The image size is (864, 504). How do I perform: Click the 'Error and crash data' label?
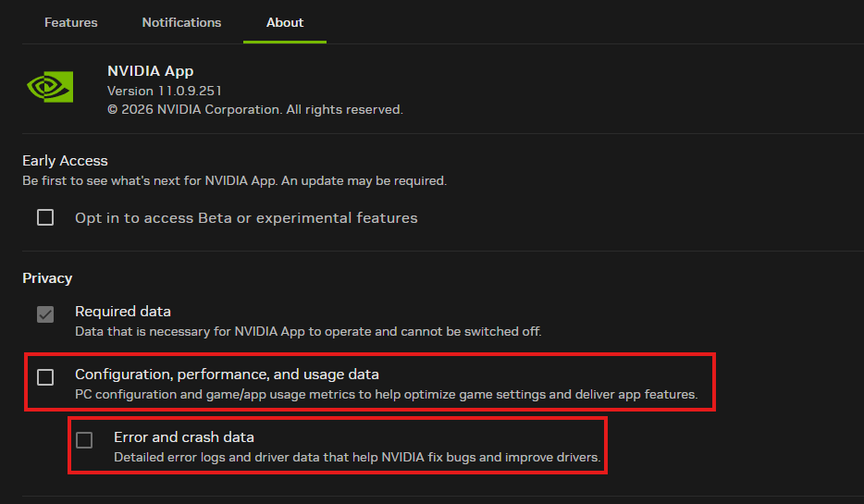184,437
